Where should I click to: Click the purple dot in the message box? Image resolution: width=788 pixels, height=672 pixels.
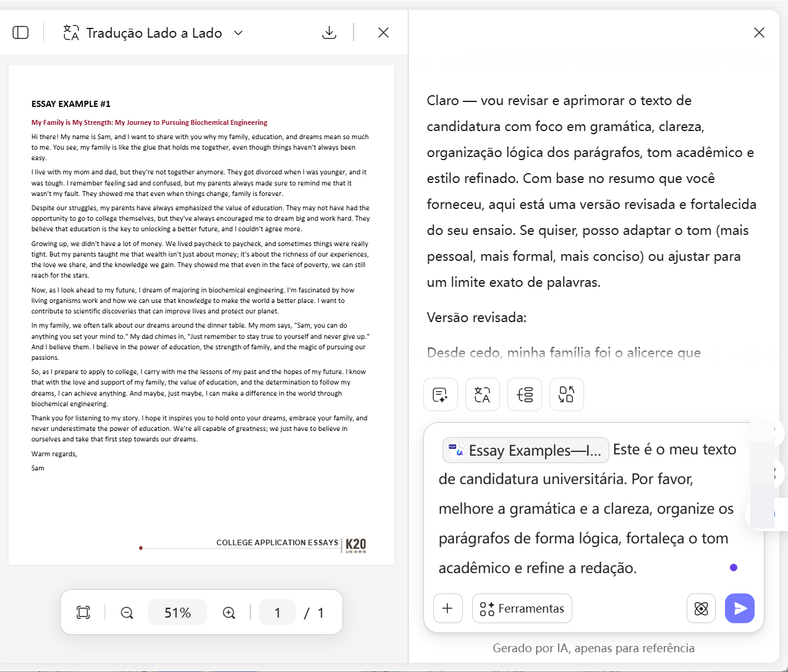click(x=734, y=568)
